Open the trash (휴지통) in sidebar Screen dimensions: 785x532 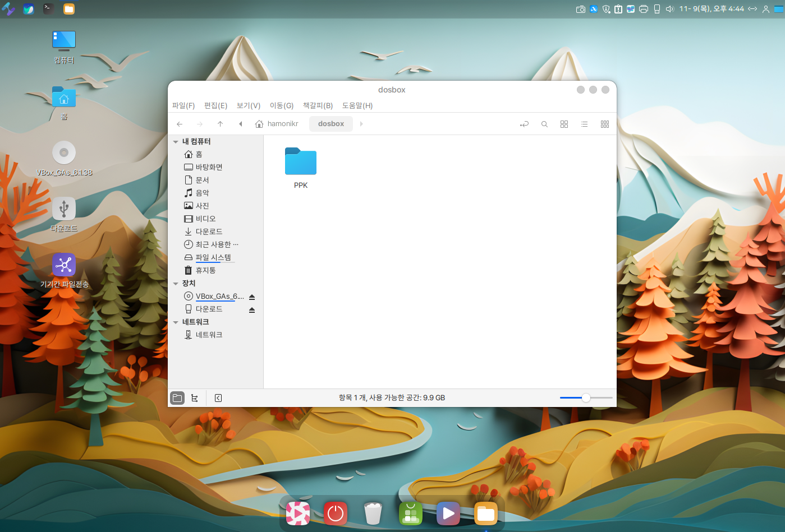tap(205, 270)
